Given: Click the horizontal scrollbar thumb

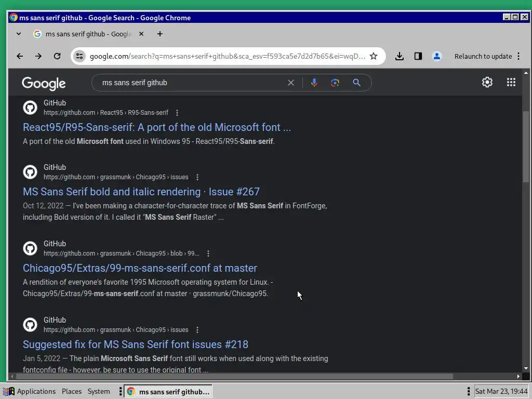Looking at the screenshot, I should 234,376.
